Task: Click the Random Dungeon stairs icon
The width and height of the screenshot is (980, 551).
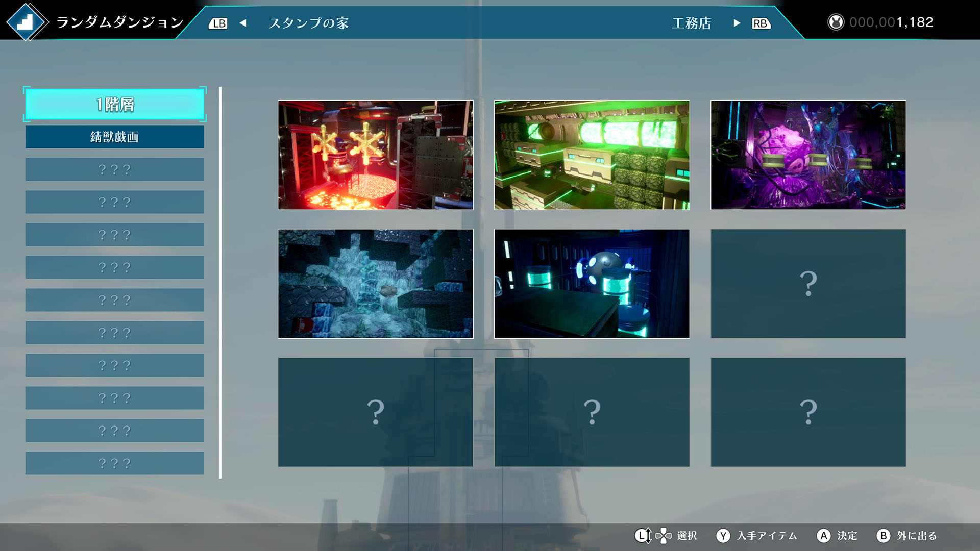Action: pos(26,22)
